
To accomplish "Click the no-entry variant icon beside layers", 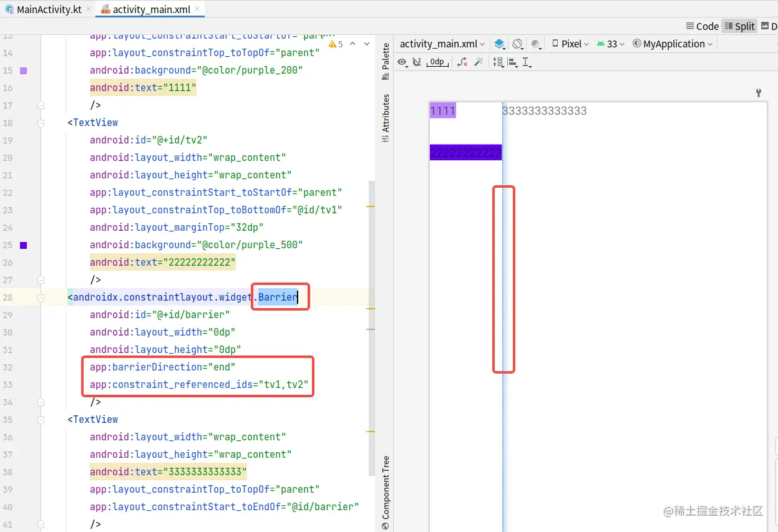I will coord(517,44).
